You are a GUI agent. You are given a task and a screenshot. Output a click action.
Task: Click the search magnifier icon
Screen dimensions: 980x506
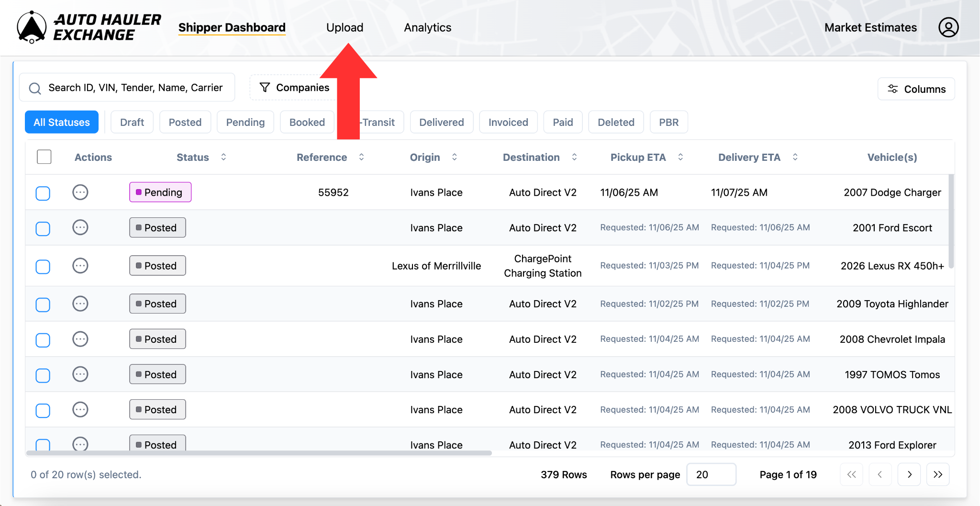34,88
